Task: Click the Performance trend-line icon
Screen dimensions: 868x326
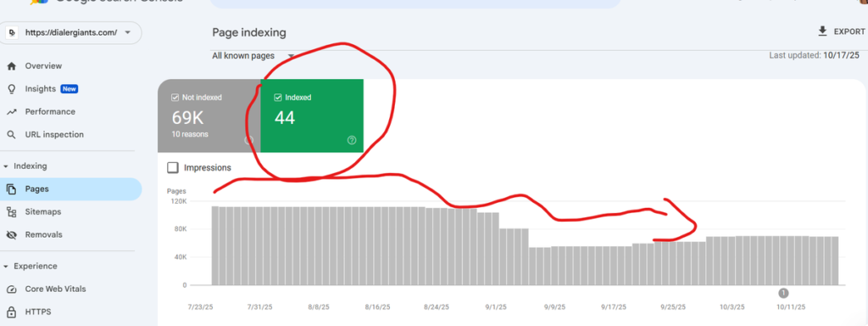Action: click(x=11, y=112)
